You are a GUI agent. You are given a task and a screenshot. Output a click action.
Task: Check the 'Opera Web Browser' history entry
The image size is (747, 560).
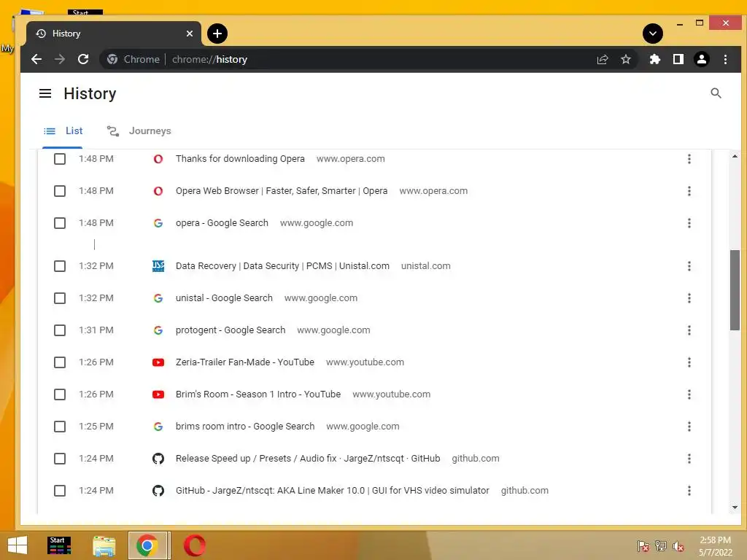point(60,191)
